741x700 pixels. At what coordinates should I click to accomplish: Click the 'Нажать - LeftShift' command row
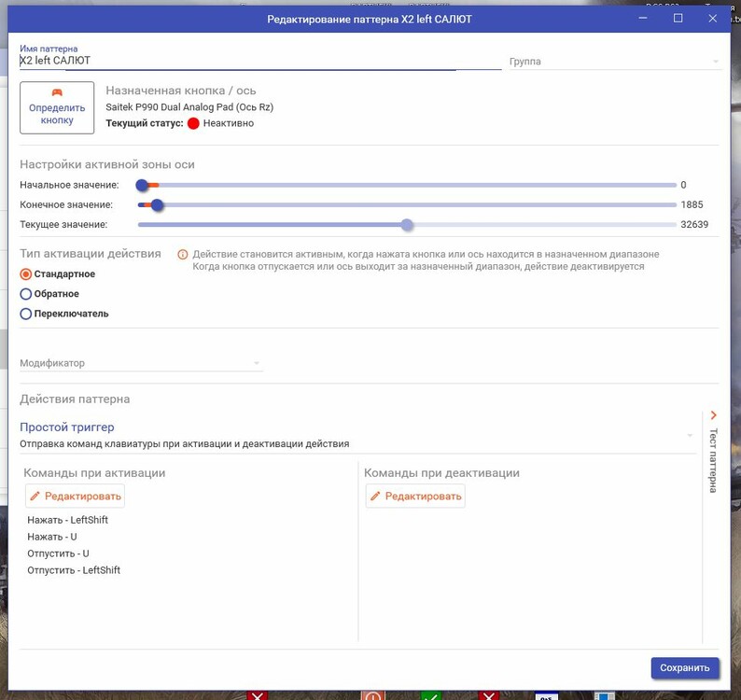(x=67, y=520)
